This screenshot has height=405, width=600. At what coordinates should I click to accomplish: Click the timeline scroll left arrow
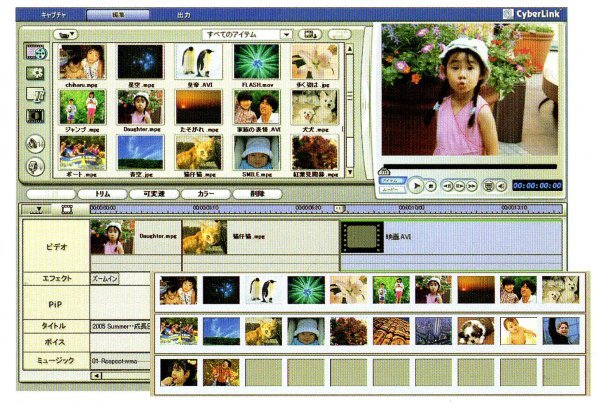click(96, 376)
